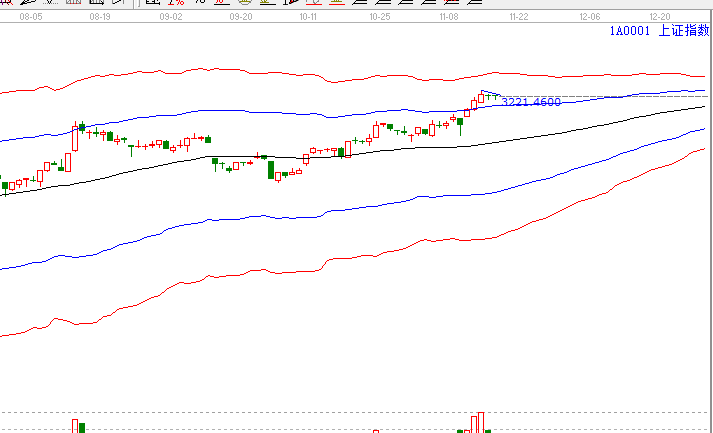Select the large green candlestick after 09-20
Image resolution: width=713 pixels, height=433 pixels.
coord(271,170)
